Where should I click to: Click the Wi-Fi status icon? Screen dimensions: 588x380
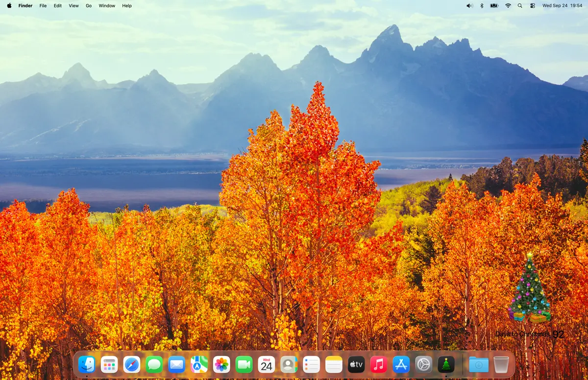[x=508, y=6]
